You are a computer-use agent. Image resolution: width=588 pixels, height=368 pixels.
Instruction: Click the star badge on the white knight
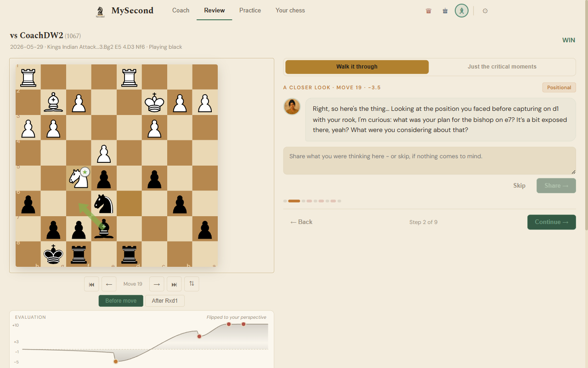85,172
